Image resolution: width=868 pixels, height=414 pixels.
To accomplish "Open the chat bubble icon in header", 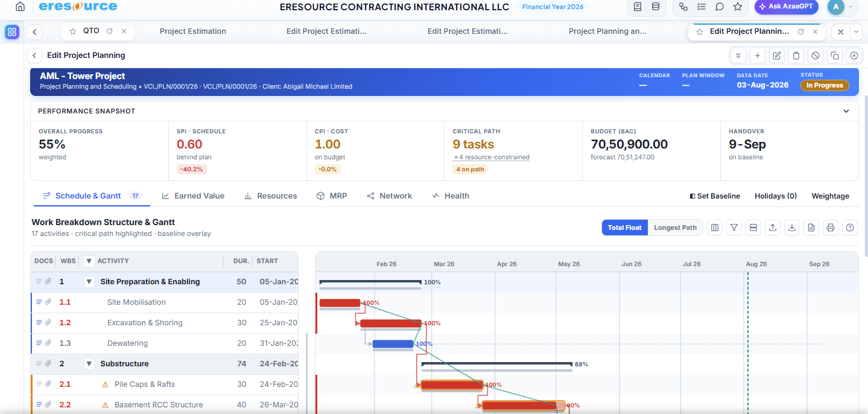I will pyautogui.click(x=720, y=7).
